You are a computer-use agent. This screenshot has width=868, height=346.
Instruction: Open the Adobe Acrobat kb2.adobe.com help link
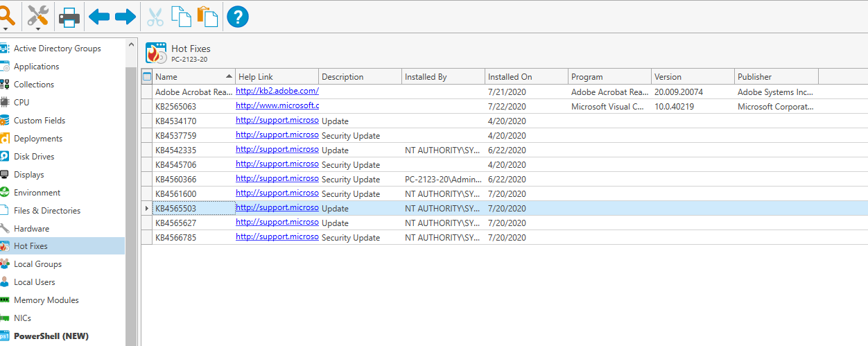[x=277, y=91]
